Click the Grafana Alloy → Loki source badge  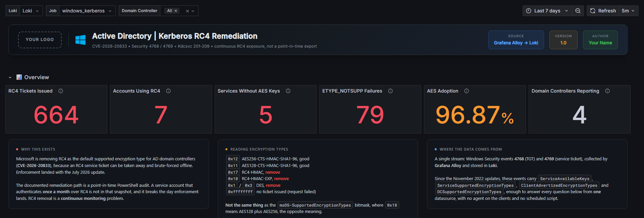tap(516, 40)
